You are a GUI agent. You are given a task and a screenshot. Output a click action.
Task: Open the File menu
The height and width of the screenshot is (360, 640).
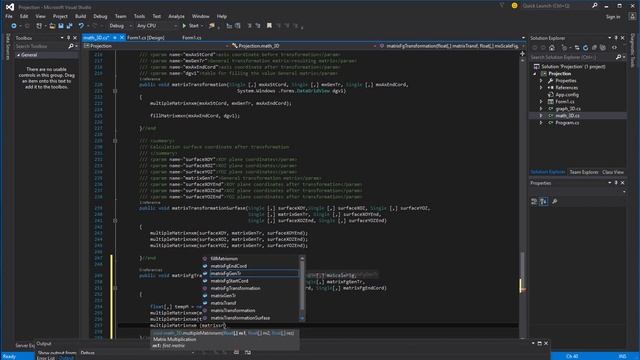click(x=9, y=16)
